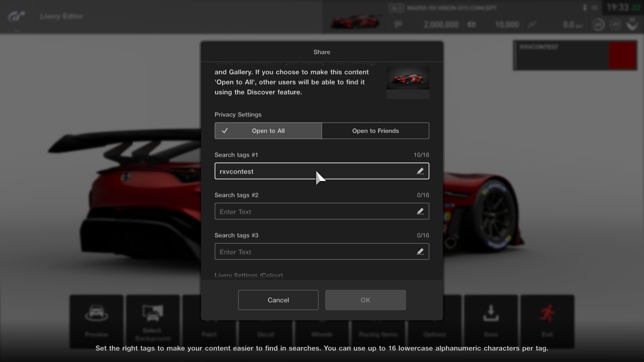644x362 pixels.
Task: Click the checkmark beside Open to All
Action: click(225, 131)
